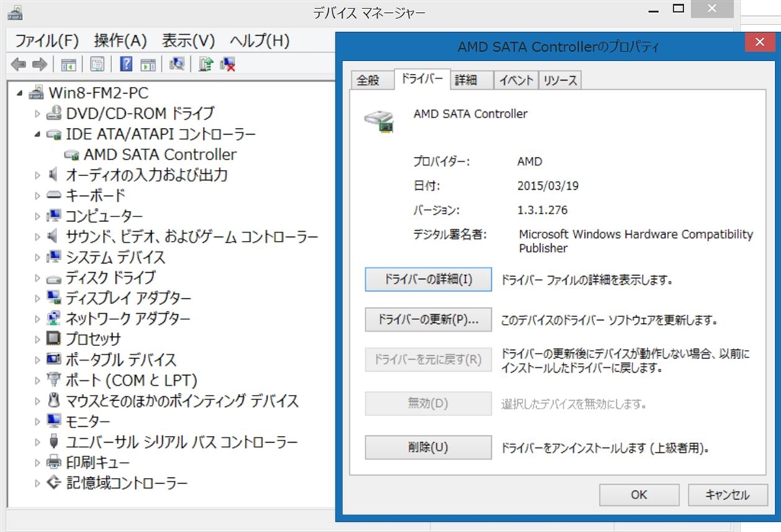Minimize the Device Manager window

pos(654,10)
